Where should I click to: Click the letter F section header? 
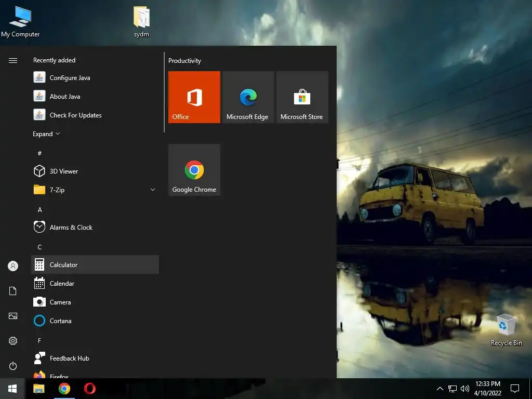pos(39,340)
